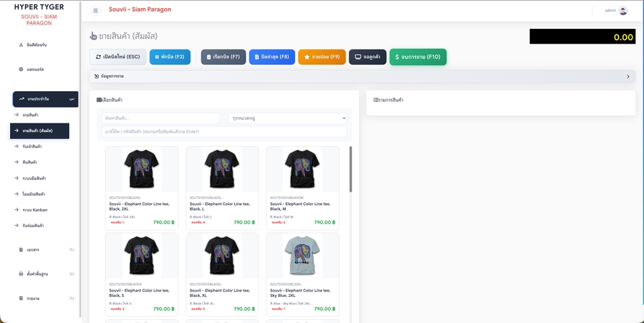Click the เอกสาร document icon
This screenshot has height=323, width=644.
point(21,249)
